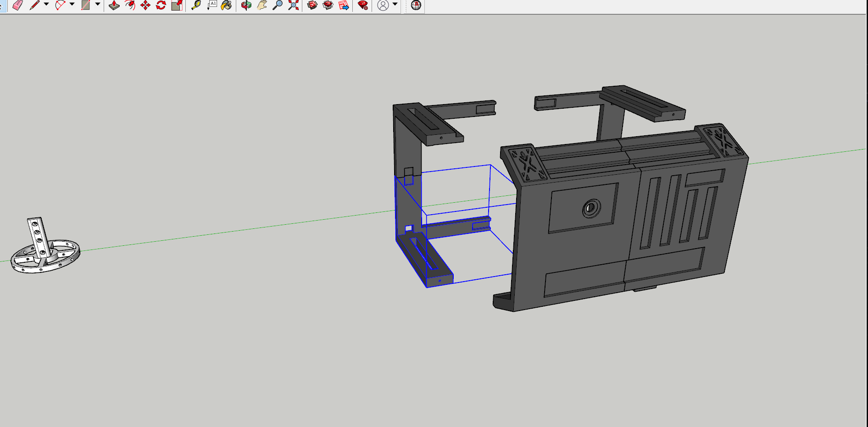The width and height of the screenshot is (868, 427).
Task: Select the Scale tool
Action: pyautogui.click(x=177, y=5)
